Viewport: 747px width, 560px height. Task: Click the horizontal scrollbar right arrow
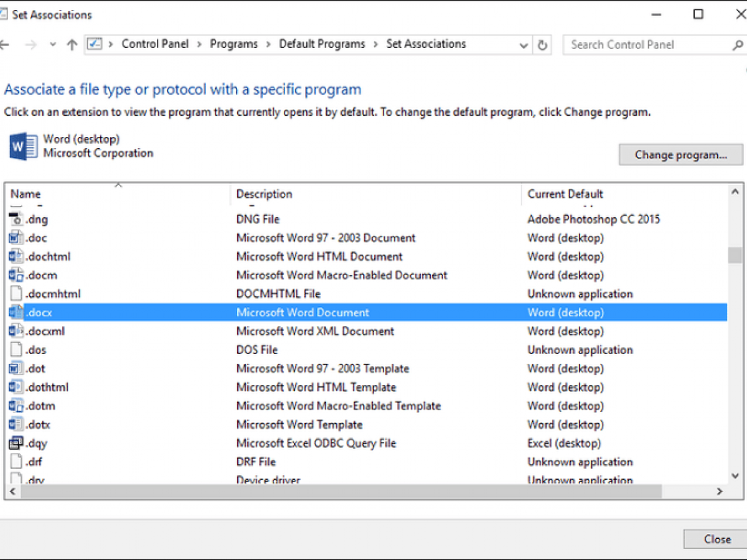[x=720, y=492]
